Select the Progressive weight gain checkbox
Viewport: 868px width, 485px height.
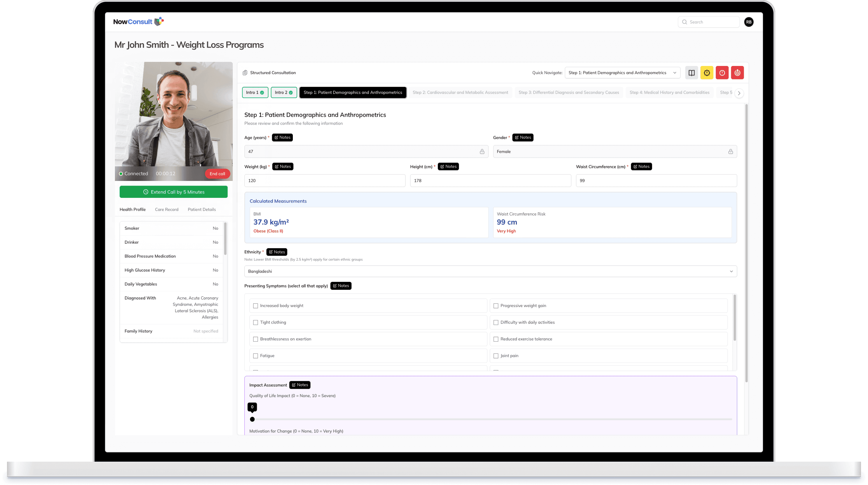point(496,306)
